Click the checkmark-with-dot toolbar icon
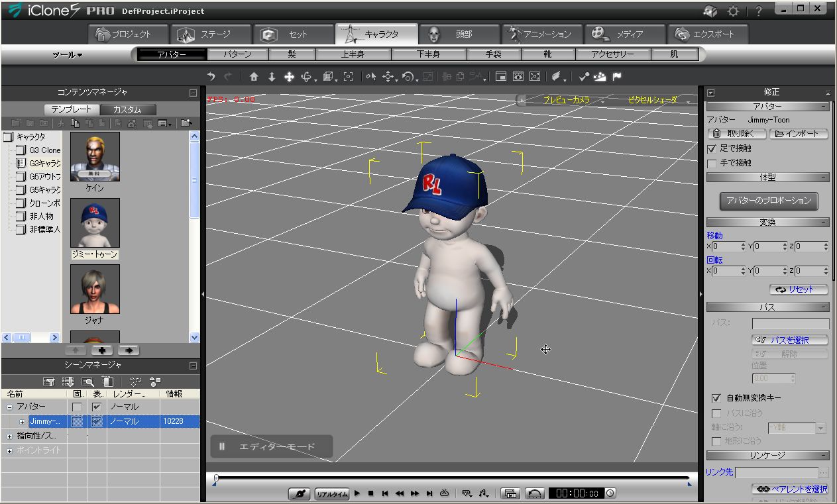This screenshot has height=504, width=837. 584,77
